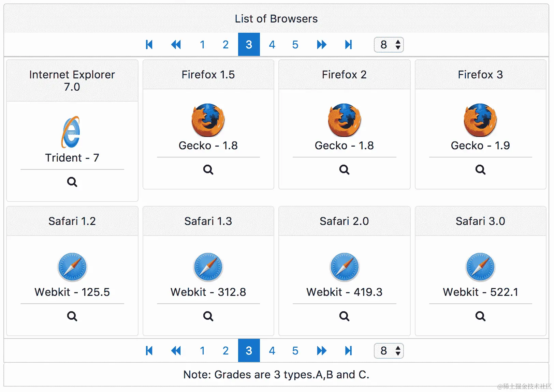The image size is (554, 392).
Task: Click the magnifier icon in Firefox 2 card
Action: tap(344, 169)
